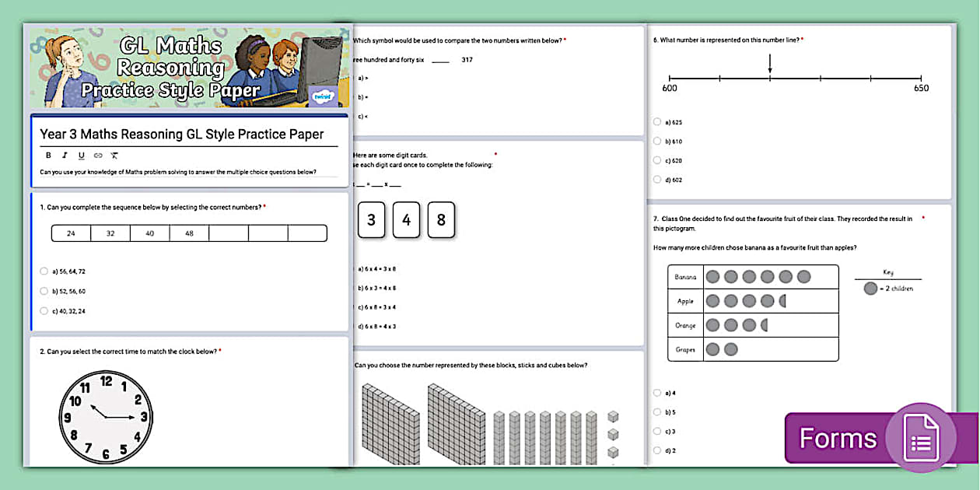Click the digit card showing 8

[441, 220]
